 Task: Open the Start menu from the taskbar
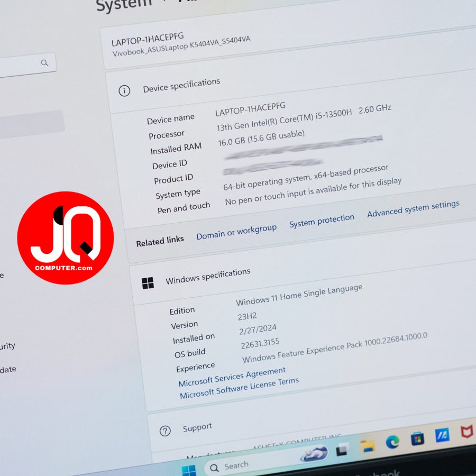[189, 470]
